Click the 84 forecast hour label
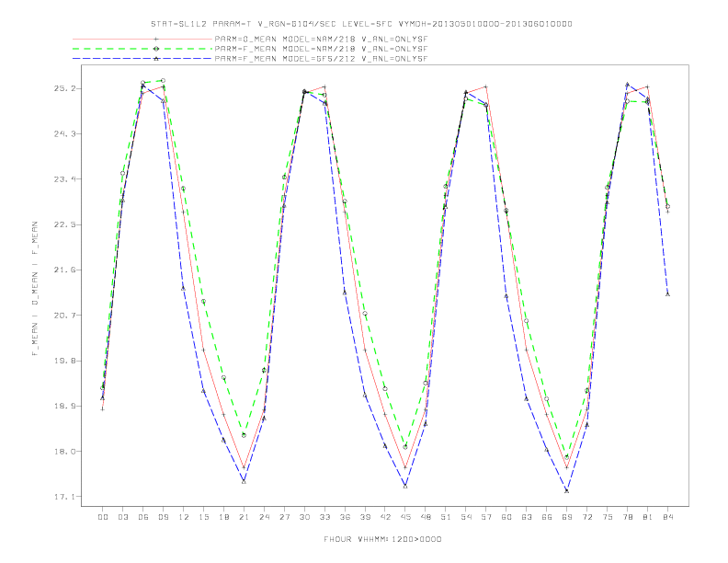 pos(667,517)
